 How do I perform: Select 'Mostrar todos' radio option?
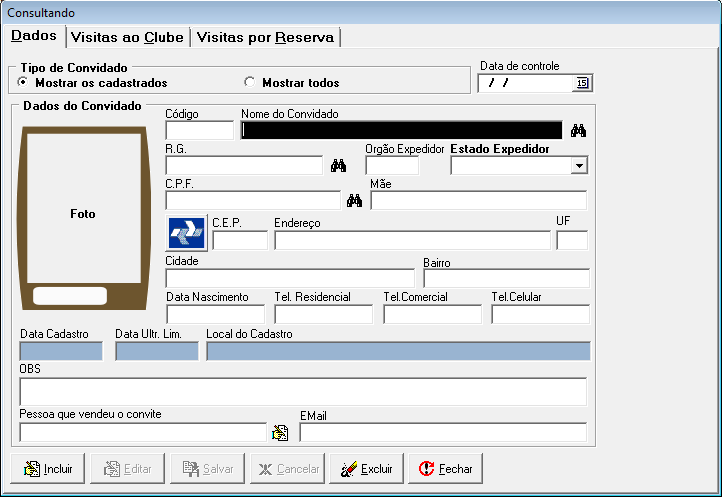(250, 83)
